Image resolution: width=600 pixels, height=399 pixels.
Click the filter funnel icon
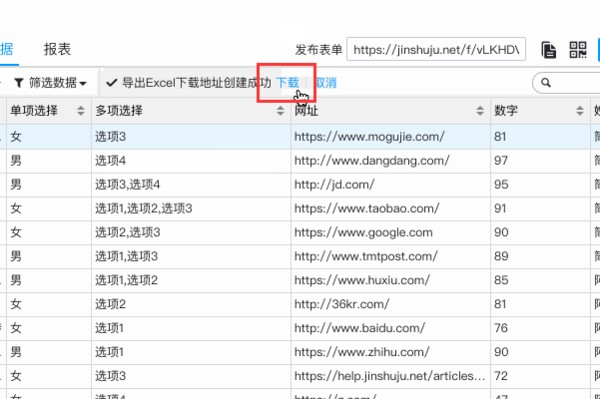(19, 83)
